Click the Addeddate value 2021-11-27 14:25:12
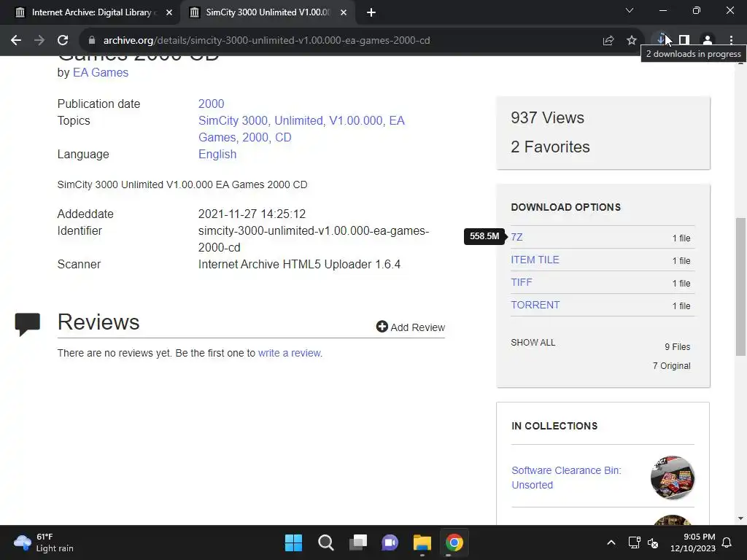This screenshot has height=560, width=747. click(x=252, y=214)
